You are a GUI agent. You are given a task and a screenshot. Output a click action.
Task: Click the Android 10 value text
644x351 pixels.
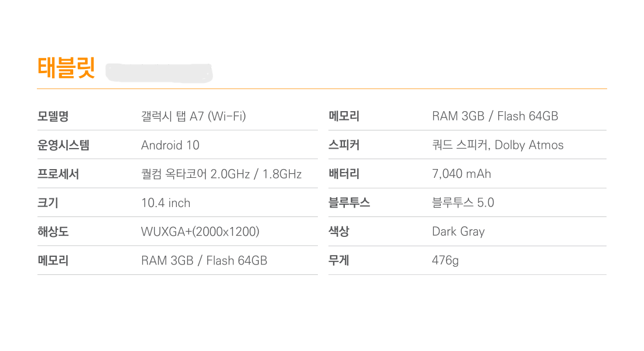(170, 145)
